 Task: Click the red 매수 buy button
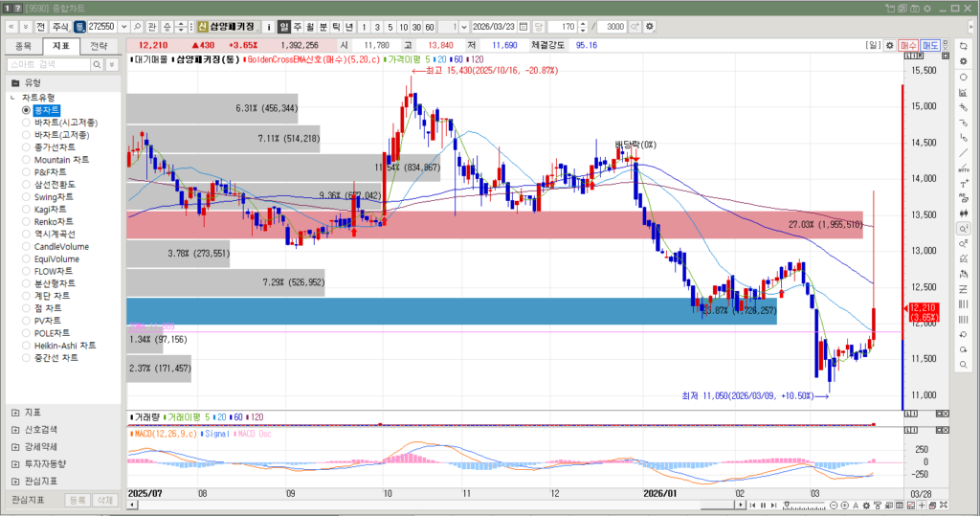908,45
